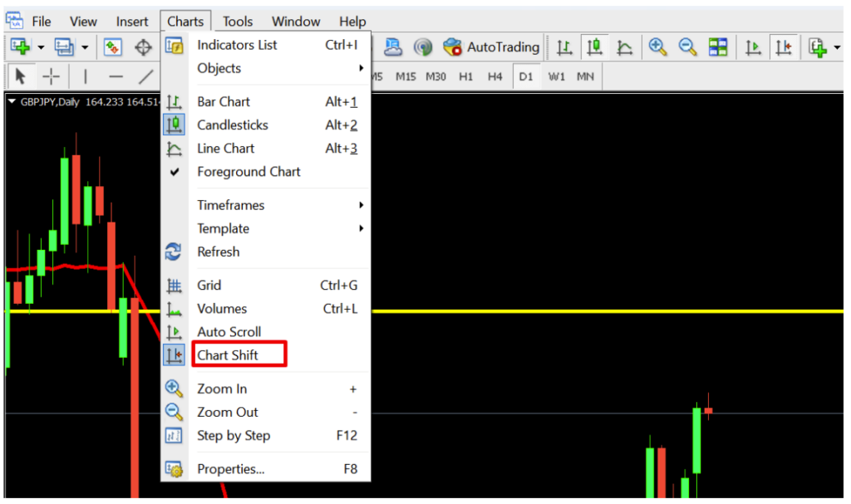Image resolution: width=851 pixels, height=504 pixels.
Task: Select the trendline drawing tool
Action: [x=145, y=76]
